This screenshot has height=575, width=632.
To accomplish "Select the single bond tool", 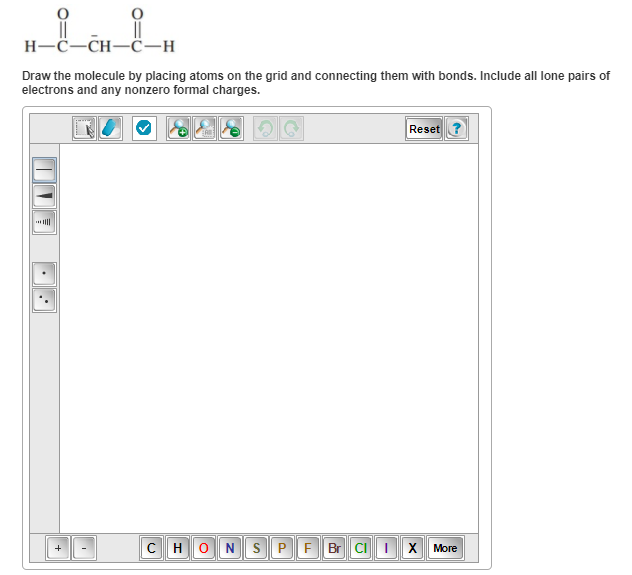I will pos(44,170).
